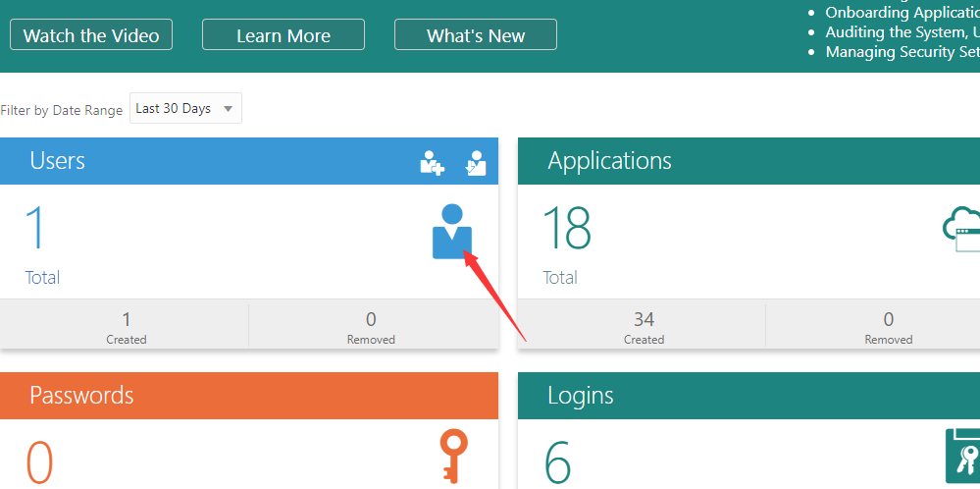
Task: View the 34 Created applications count
Action: [644, 326]
